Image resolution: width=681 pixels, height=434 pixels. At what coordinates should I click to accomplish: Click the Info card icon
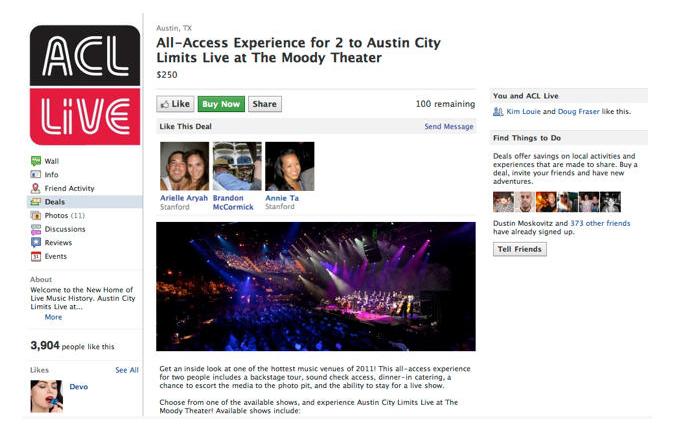[36, 175]
